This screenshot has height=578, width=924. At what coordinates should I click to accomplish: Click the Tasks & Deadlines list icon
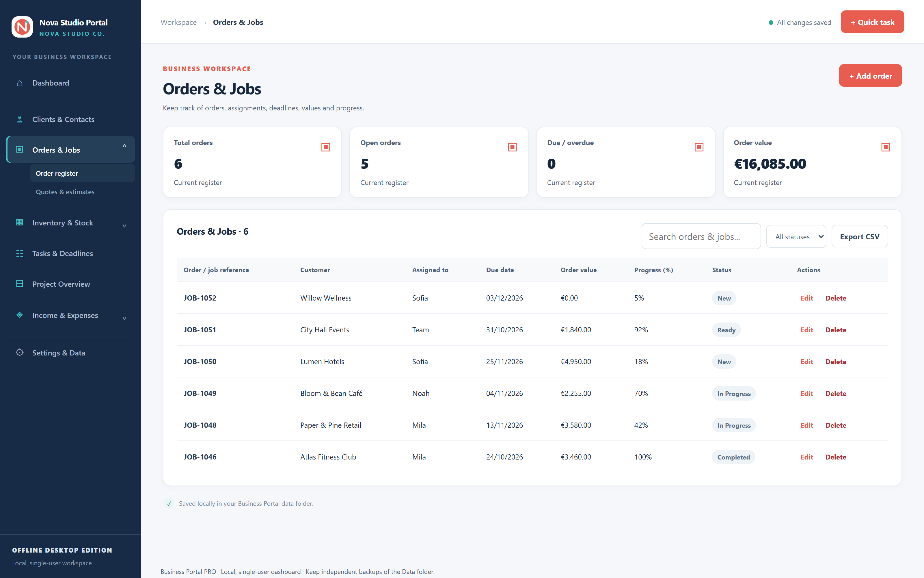(x=19, y=253)
